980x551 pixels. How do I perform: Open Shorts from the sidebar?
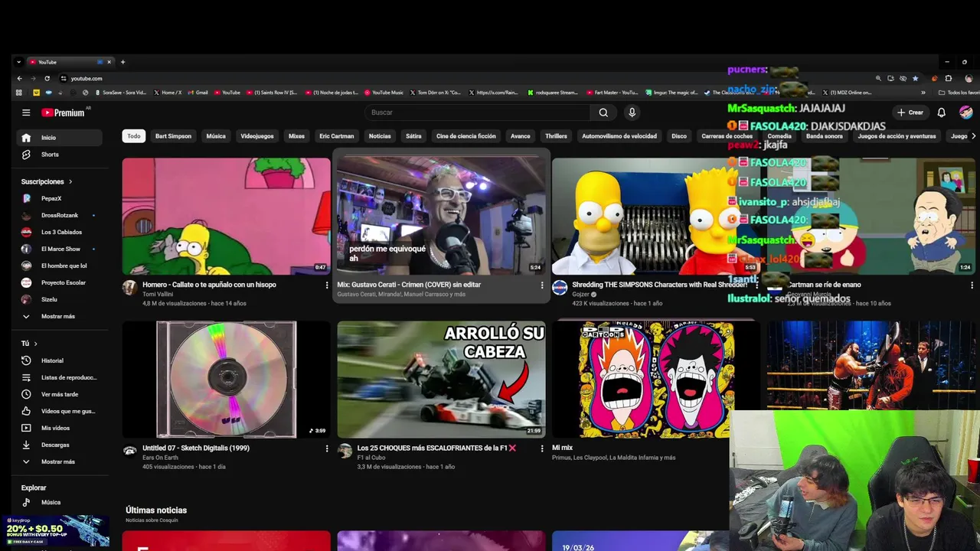pyautogui.click(x=60, y=155)
